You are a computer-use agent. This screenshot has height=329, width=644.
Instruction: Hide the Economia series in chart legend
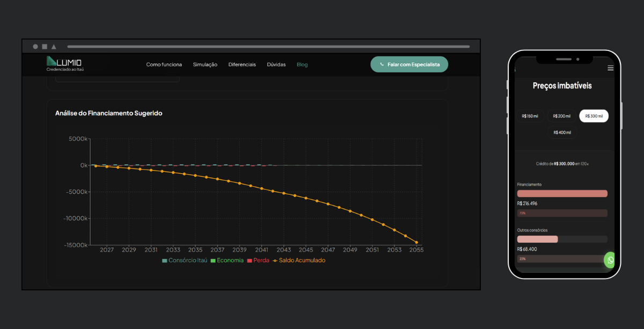point(213,260)
